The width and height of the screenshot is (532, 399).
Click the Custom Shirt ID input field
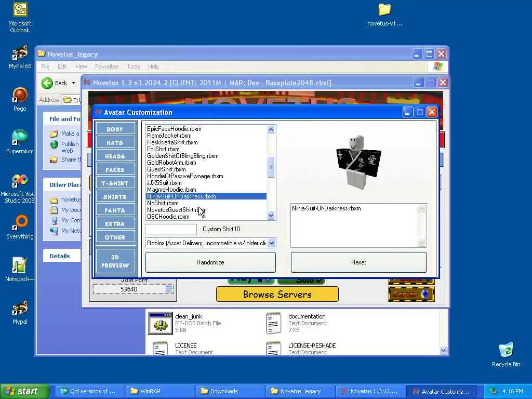point(170,229)
